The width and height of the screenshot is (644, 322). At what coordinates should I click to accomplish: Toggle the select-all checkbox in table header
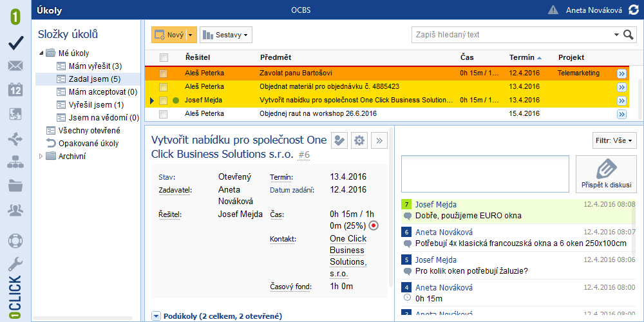[x=164, y=57]
